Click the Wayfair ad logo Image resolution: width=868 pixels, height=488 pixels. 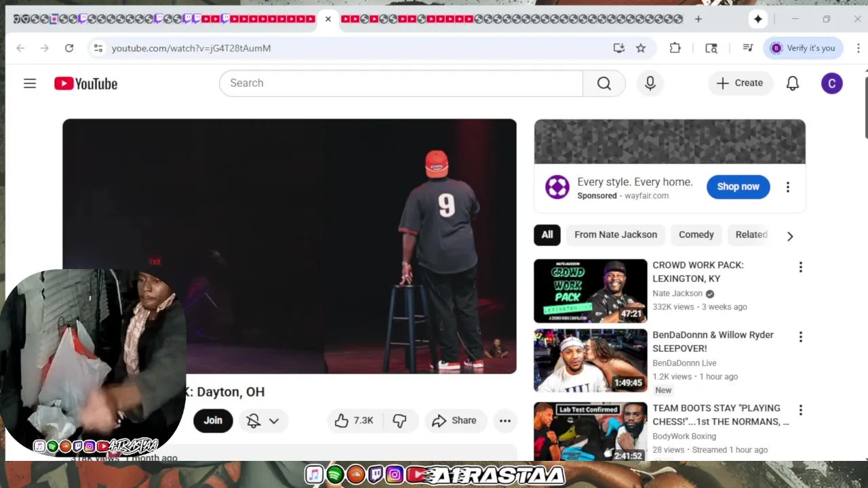(557, 187)
